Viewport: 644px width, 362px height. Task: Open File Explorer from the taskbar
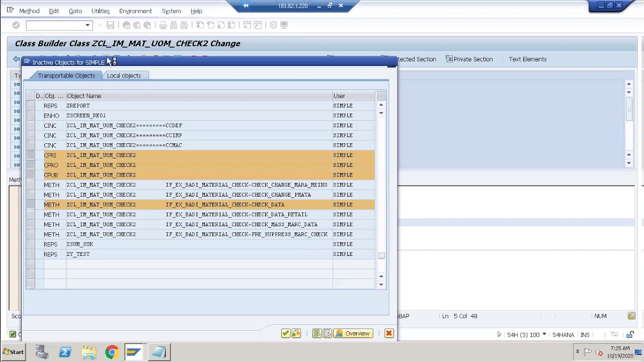89,352
